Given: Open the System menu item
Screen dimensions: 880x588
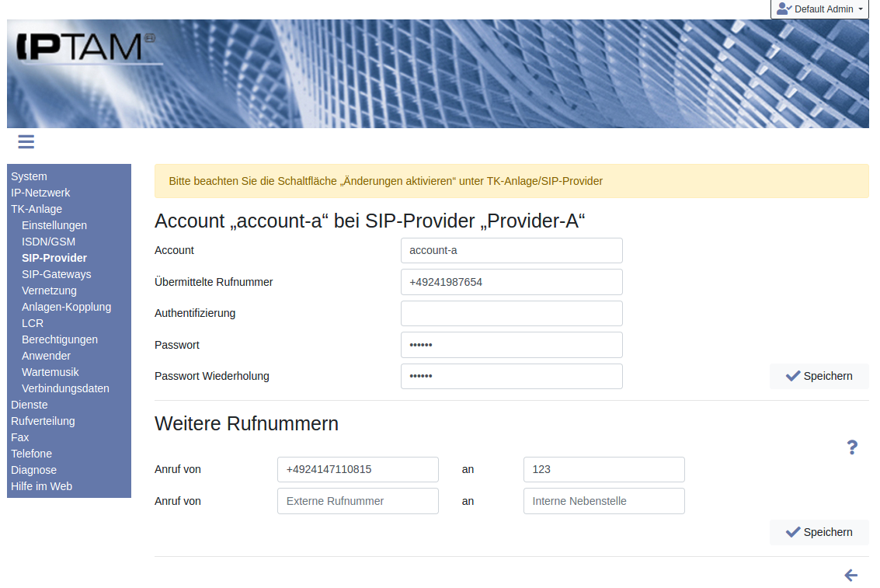Looking at the screenshot, I should (x=29, y=176).
